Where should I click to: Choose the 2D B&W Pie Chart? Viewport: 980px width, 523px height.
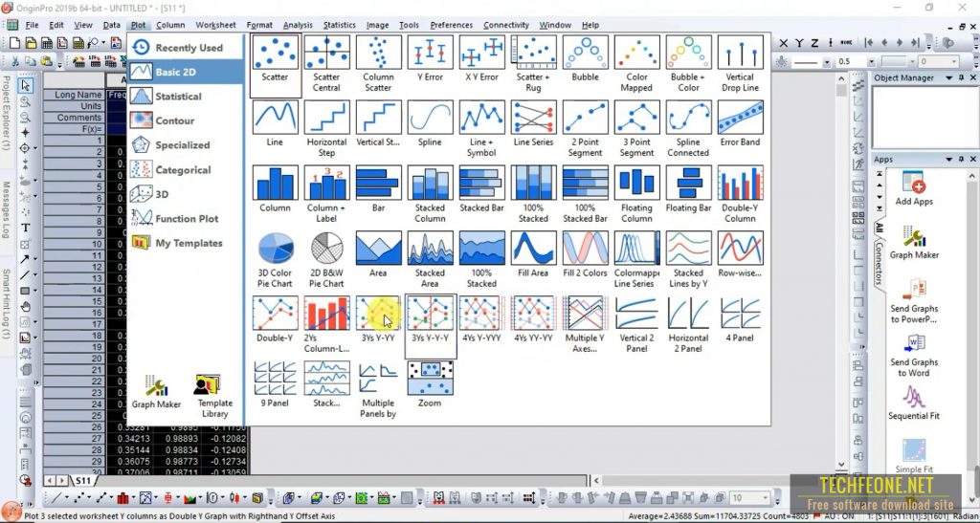point(326,258)
